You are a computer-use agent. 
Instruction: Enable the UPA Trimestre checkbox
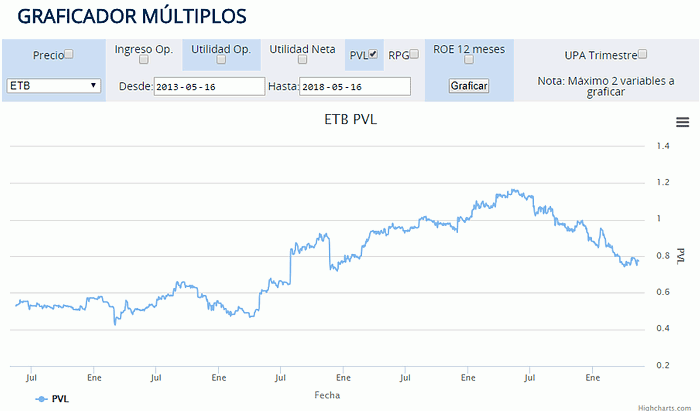coord(642,54)
